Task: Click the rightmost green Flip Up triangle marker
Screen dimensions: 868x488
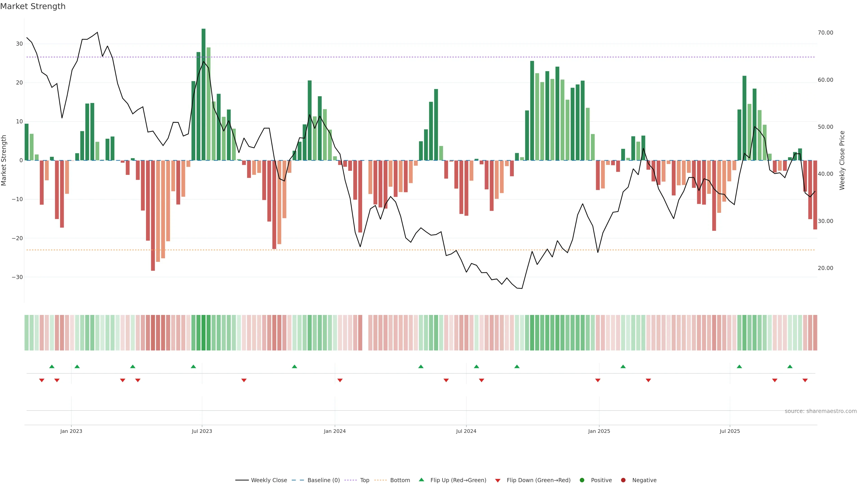Action: point(790,366)
